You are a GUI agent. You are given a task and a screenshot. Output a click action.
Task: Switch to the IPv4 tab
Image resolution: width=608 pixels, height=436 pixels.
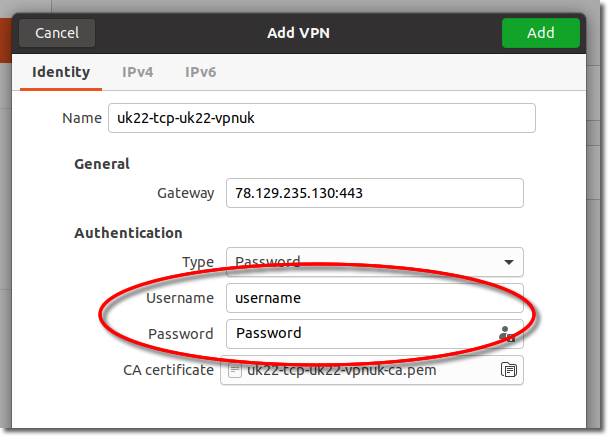coord(138,72)
